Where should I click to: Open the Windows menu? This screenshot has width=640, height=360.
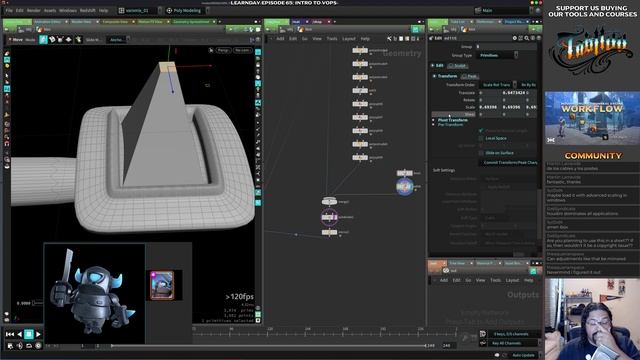(x=68, y=10)
